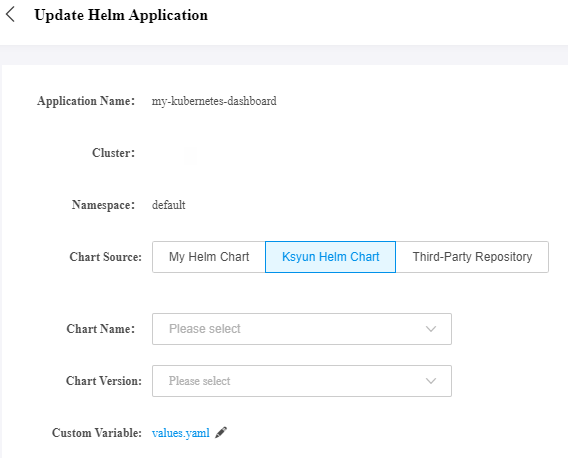Click the my-kubernetes-dashboard application name
Viewport: 568px width, 458px height.
(x=214, y=101)
